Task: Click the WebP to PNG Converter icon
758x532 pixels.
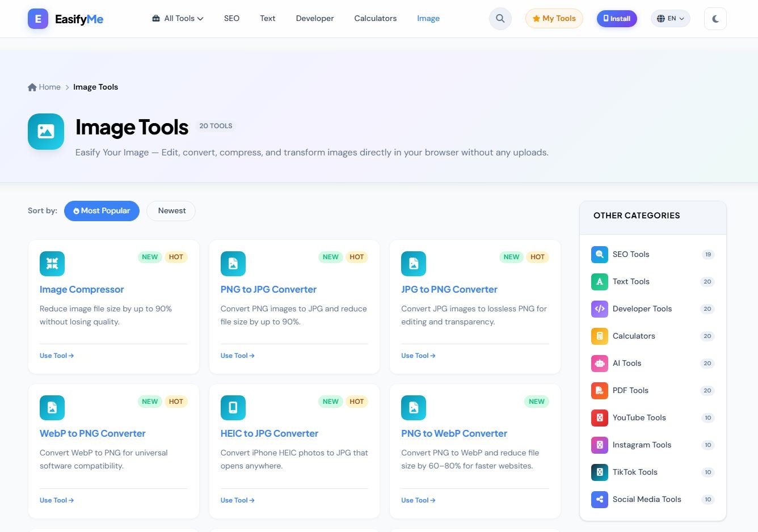Action: tap(52, 408)
